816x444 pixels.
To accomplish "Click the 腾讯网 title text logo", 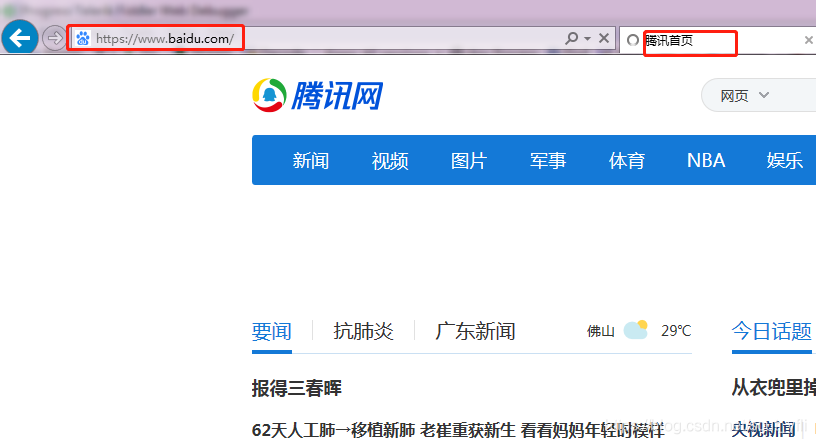I will [x=337, y=96].
